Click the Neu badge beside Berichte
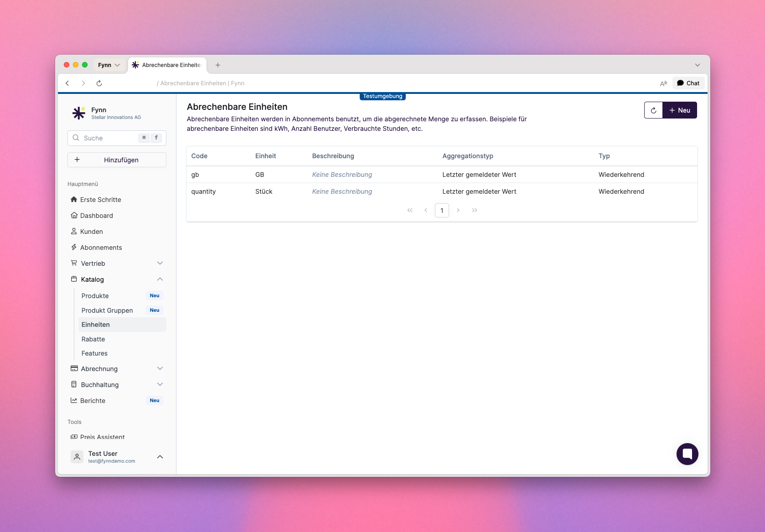Screen dimensions: 765x532 [155, 400]
